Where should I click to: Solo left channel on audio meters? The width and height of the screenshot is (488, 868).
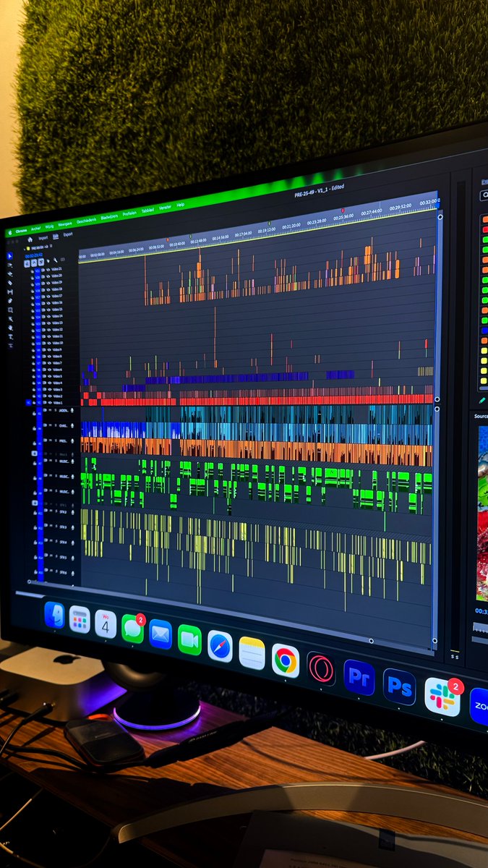coord(453,657)
